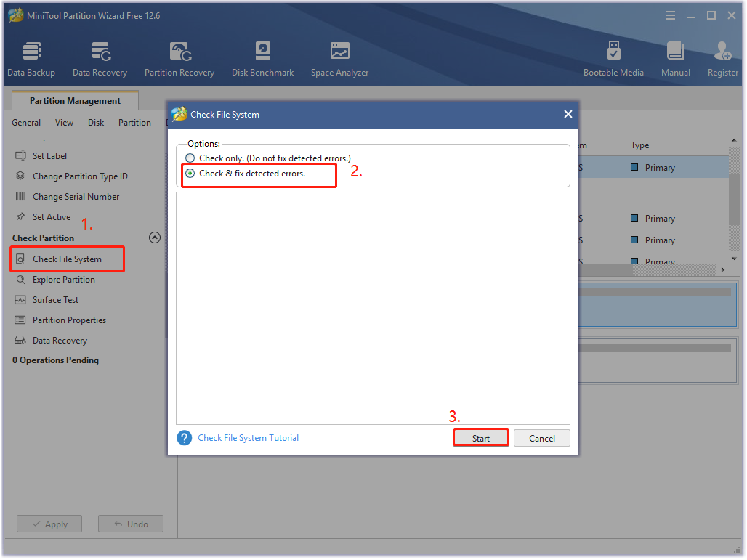Click the Surface Test label
This screenshot has height=560, width=747.
coord(56,300)
